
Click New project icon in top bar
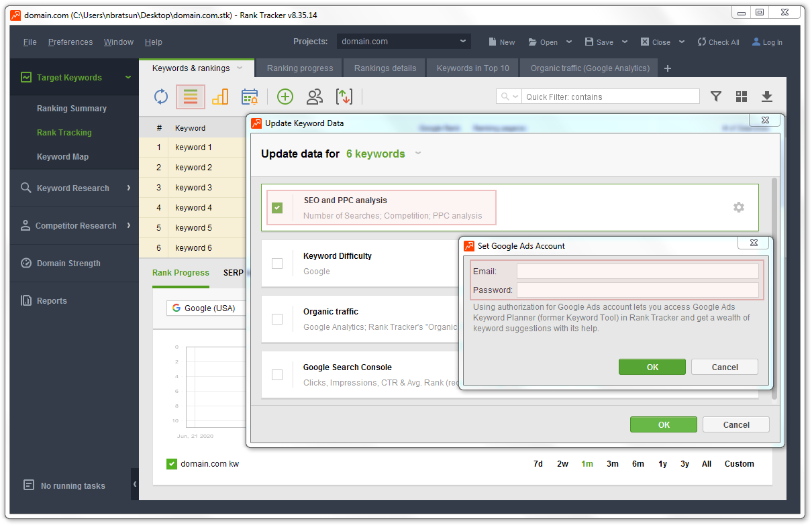(x=492, y=42)
